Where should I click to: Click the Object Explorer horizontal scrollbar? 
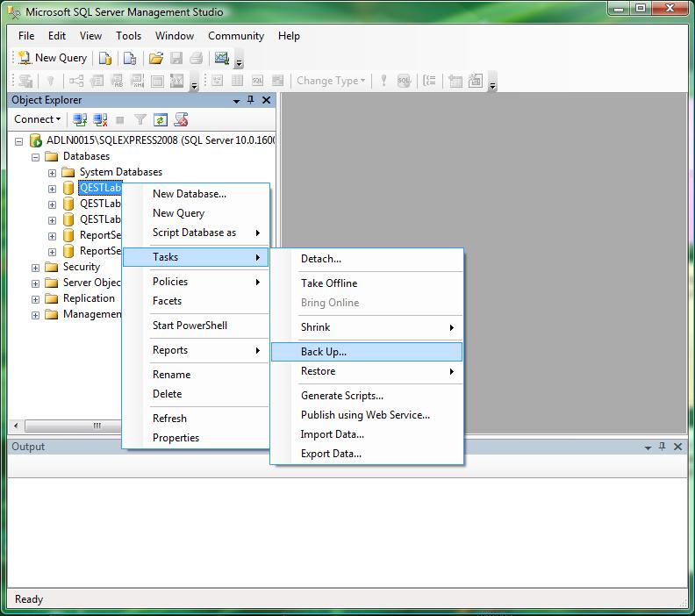pyautogui.click(x=97, y=426)
